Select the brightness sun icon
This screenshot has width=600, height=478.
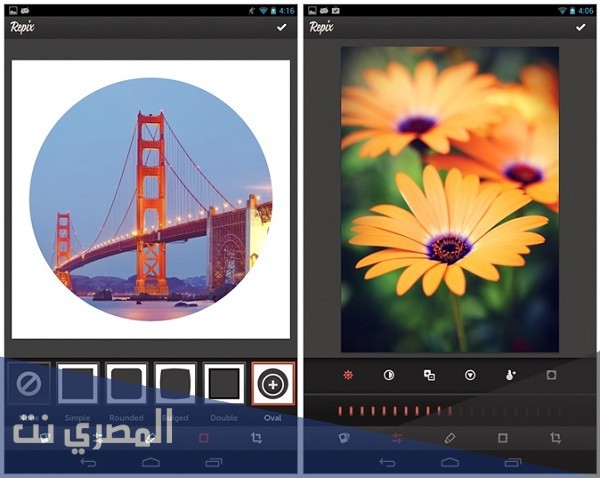pos(349,375)
